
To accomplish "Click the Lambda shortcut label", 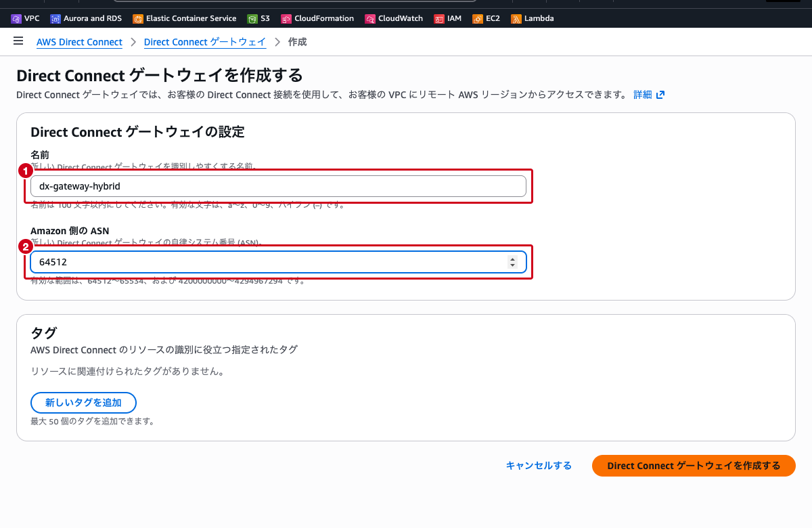I will pyautogui.click(x=539, y=19).
